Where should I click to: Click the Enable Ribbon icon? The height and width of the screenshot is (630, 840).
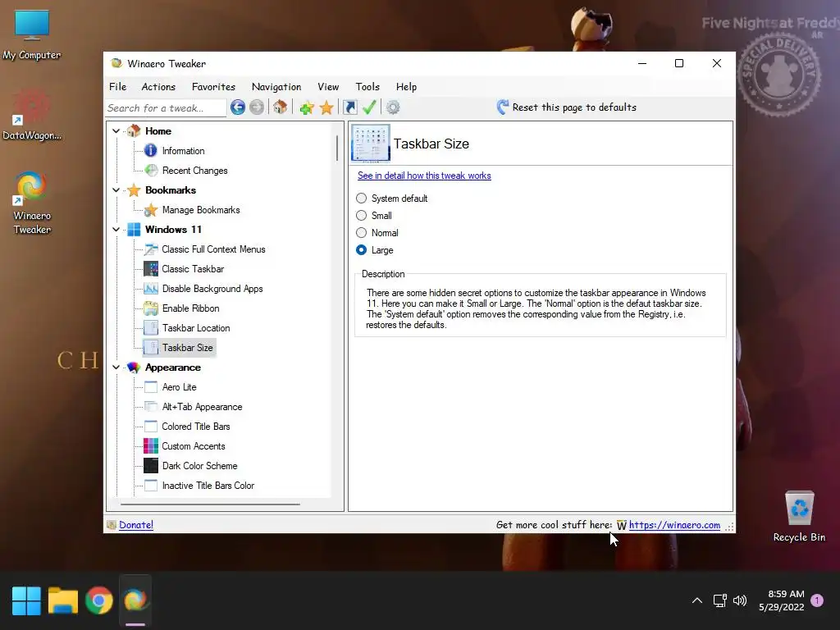coord(151,308)
